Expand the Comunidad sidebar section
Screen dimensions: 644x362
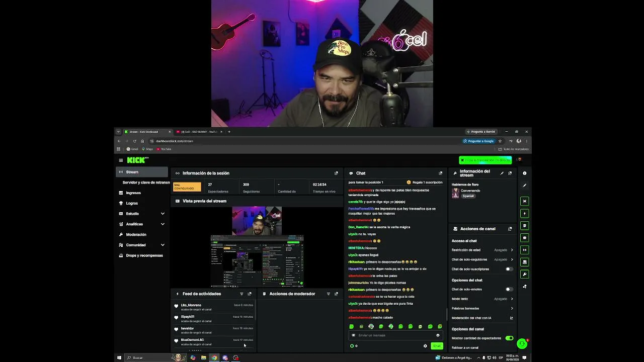163,245
